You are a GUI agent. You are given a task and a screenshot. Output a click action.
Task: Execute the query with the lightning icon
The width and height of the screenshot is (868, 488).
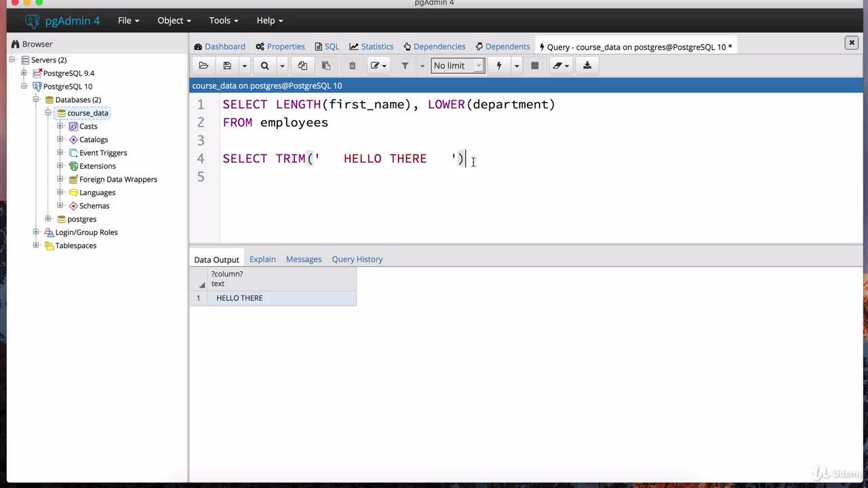499,66
